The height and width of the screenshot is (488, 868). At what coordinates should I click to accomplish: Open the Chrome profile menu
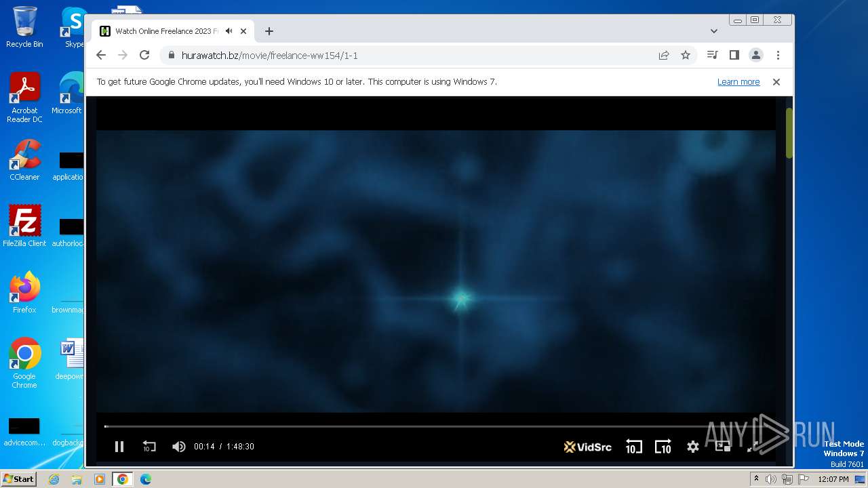coord(755,56)
